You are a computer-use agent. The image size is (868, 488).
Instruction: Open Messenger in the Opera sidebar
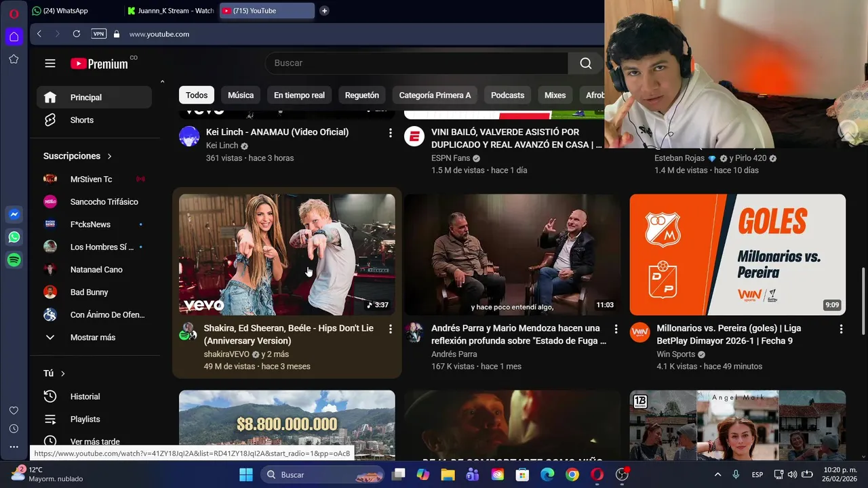click(x=14, y=214)
